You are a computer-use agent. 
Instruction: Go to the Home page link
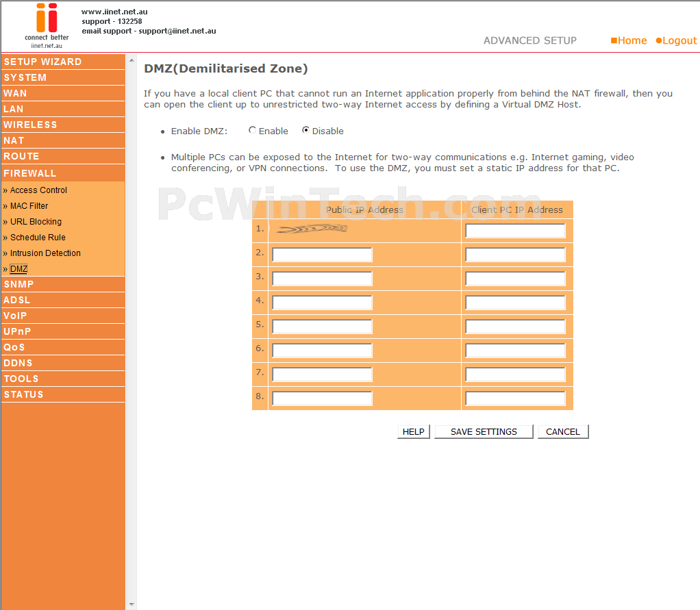tap(629, 40)
